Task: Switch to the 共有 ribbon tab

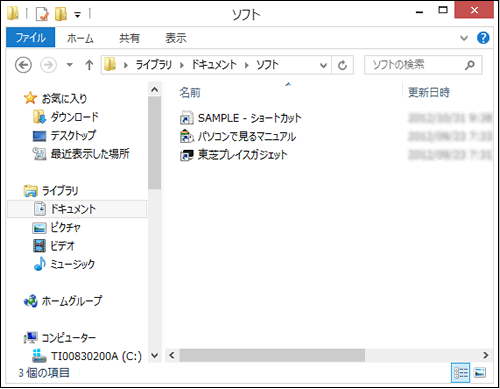Action: (x=129, y=38)
